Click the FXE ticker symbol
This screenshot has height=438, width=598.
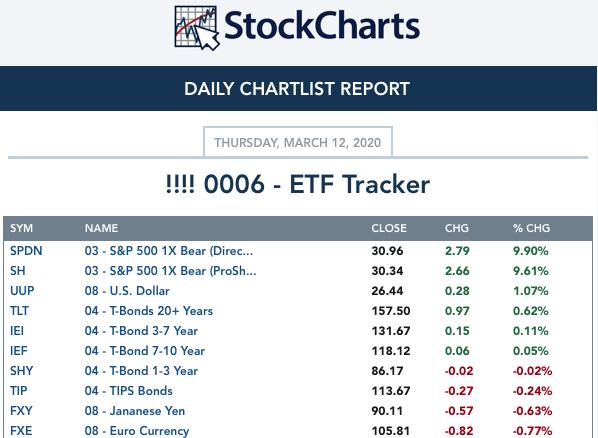21,430
